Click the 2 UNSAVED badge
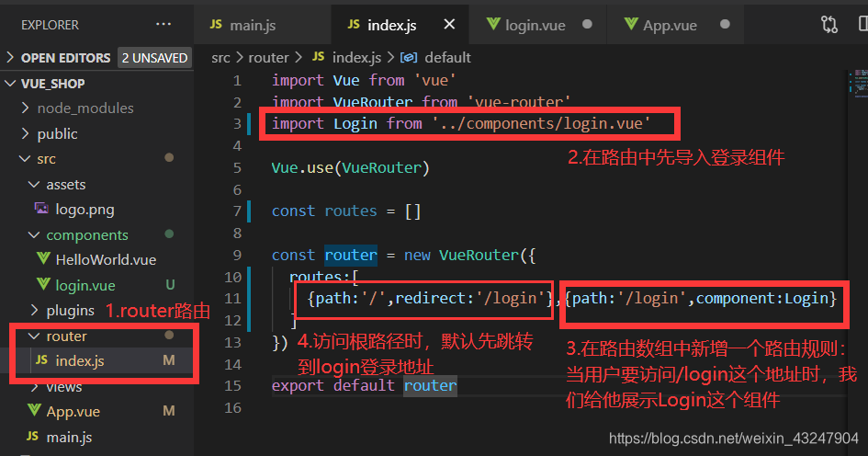The height and width of the screenshot is (456, 868). (154, 58)
